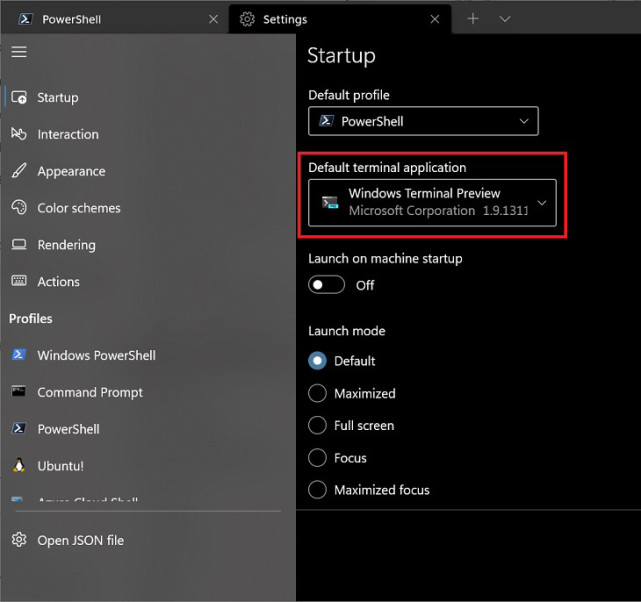Select the Maximized launch mode
Screen dimensions: 641x602
point(317,393)
